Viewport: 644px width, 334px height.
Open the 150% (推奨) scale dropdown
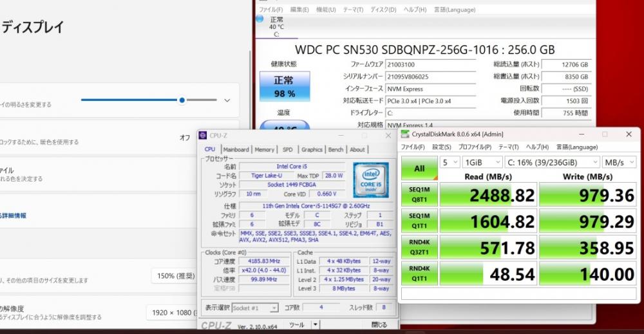(x=175, y=275)
